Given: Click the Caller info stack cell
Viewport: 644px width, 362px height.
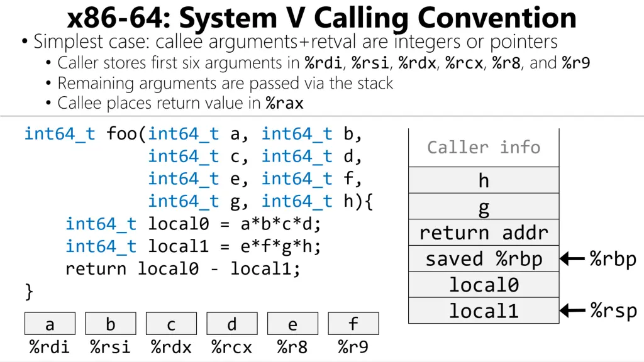Looking at the screenshot, I should pyautogui.click(x=484, y=148).
